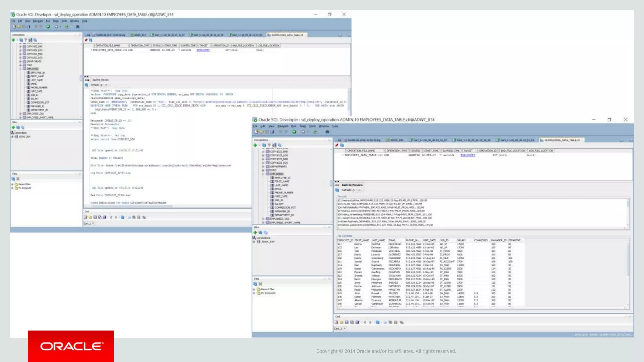This screenshot has width=644, height=362.
Task: Open Navigate menu in front window
Action: [x=283, y=126]
